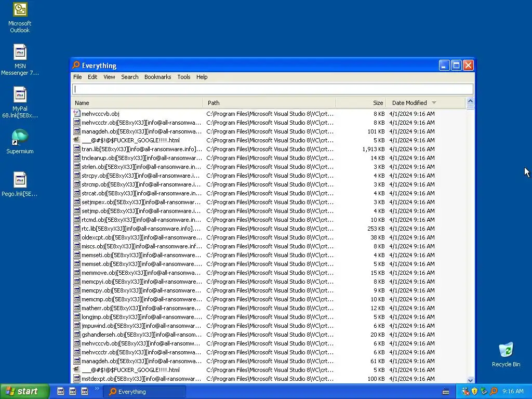The width and height of the screenshot is (532, 399).
Task: Open the Microsoft Outlook desktop icon
Action: pos(20,18)
